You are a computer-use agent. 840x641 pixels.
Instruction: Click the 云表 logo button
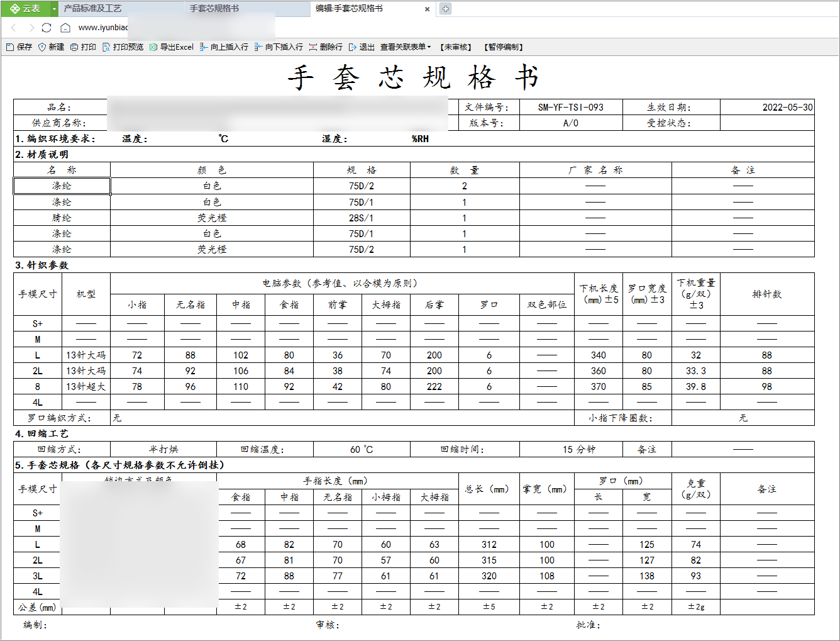(25, 8)
